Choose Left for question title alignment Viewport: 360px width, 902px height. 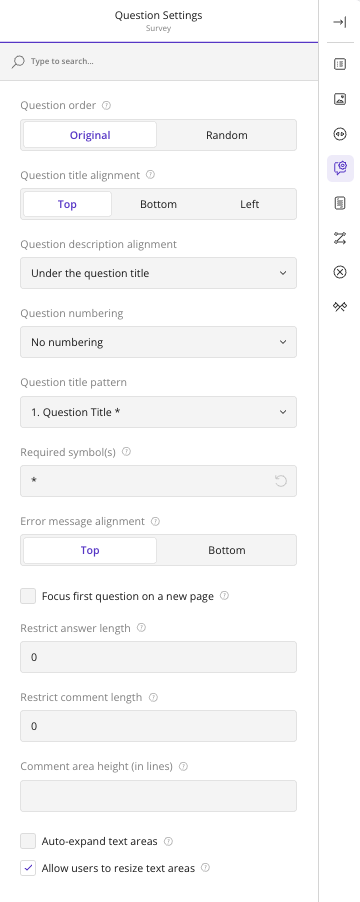tap(250, 204)
